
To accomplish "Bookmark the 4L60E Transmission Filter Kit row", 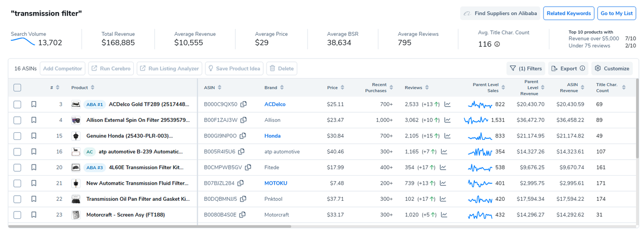I will click(x=34, y=167).
